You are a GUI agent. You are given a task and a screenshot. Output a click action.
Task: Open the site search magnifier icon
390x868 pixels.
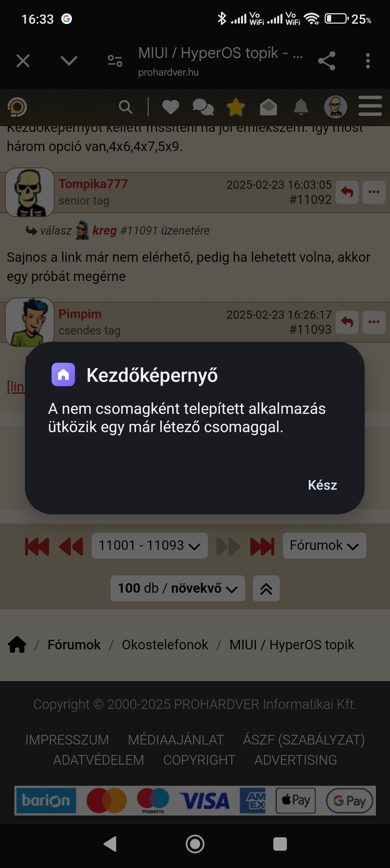pyautogui.click(x=126, y=107)
